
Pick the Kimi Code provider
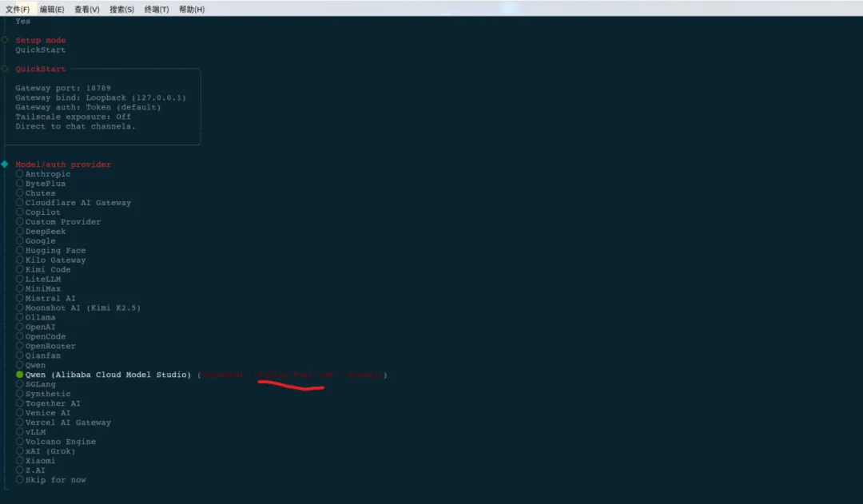43,270
